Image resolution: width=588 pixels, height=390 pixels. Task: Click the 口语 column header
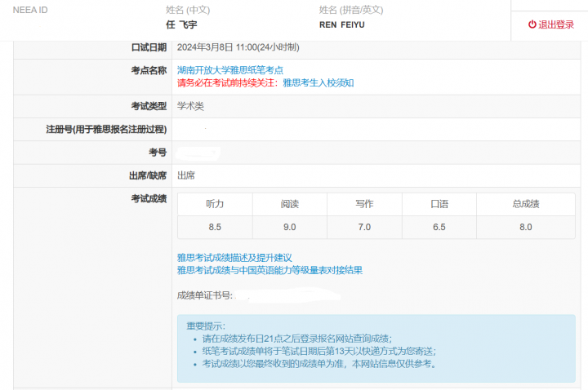click(x=439, y=204)
